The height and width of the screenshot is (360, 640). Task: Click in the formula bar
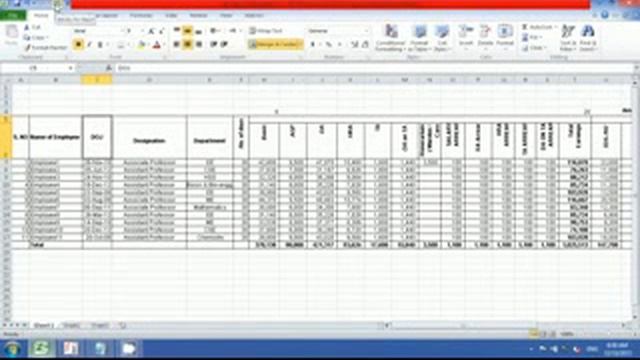373,68
